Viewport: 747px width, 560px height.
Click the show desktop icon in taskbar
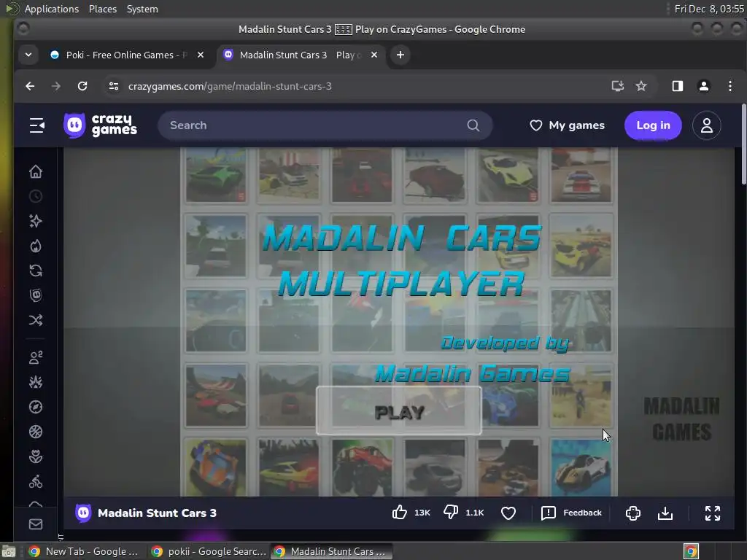(x=9, y=551)
